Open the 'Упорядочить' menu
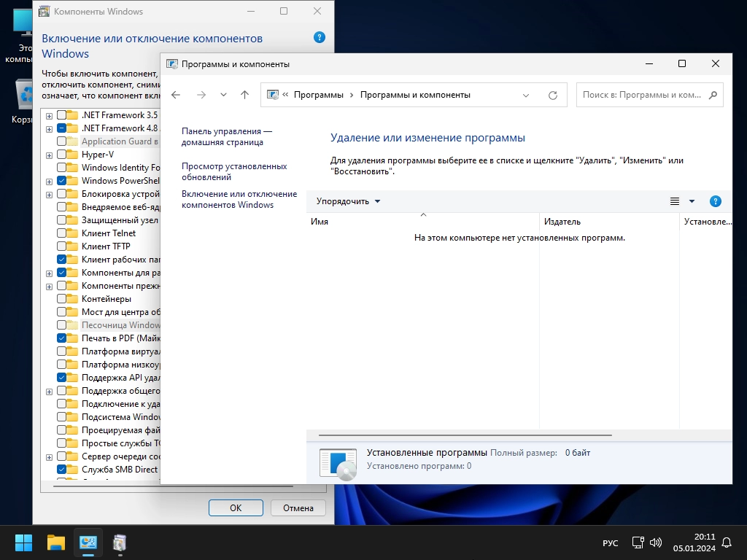The width and height of the screenshot is (747, 560). [348, 201]
